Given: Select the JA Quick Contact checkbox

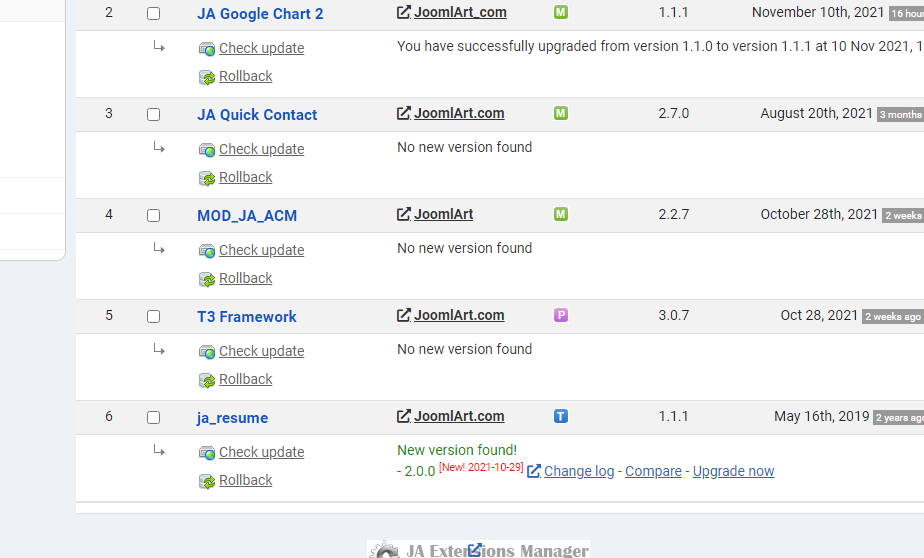Looking at the screenshot, I should [x=153, y=115].
